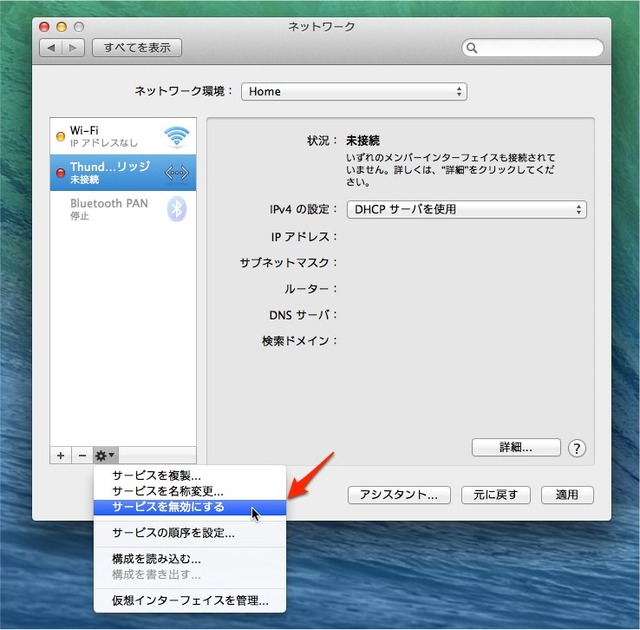Screen dimensions: 640x630
Task: Click the アシスタント... button
Action: 399,495
